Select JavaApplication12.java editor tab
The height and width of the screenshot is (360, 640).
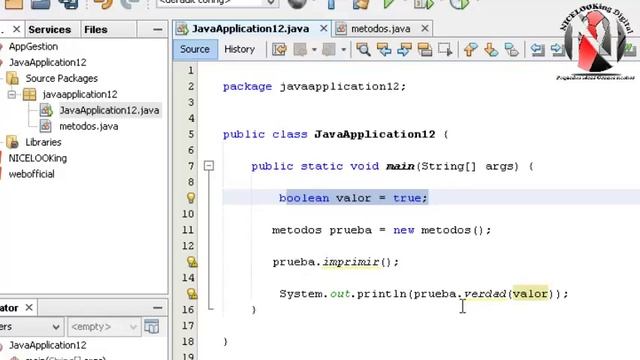click(251, 29)
